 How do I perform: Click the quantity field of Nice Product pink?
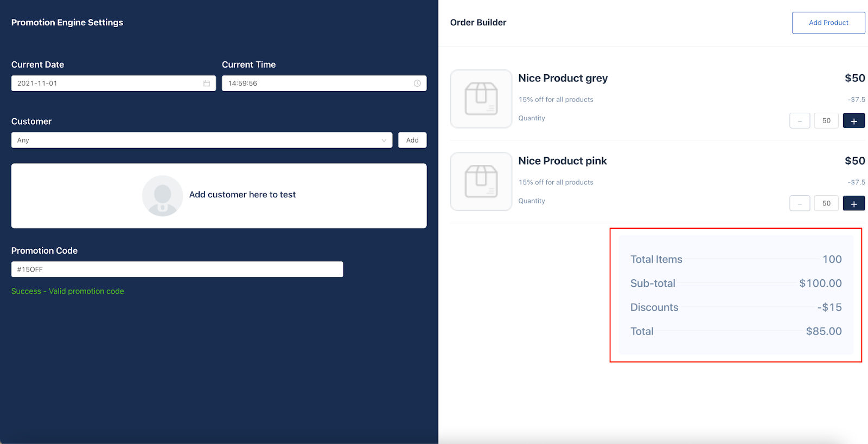(826, 204)
